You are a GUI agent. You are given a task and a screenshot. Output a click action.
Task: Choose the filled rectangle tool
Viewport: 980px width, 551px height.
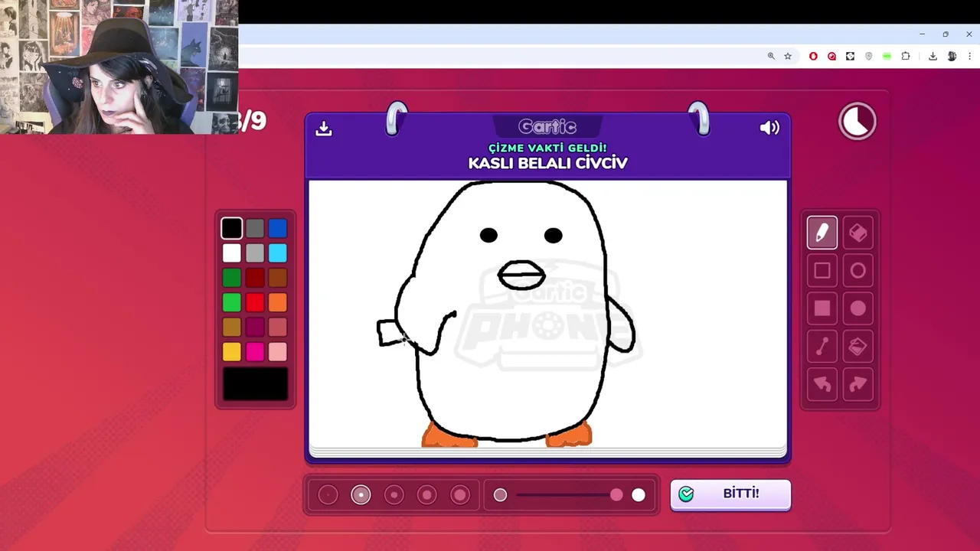[x=822, y=308]
